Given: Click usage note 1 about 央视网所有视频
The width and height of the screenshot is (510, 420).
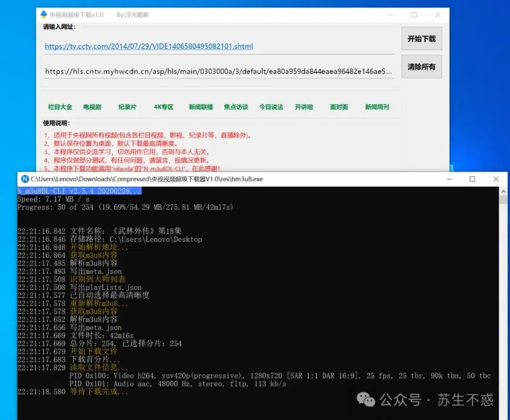Looking at the screenshot, I should pyautogui.click(x=147, y=135).
